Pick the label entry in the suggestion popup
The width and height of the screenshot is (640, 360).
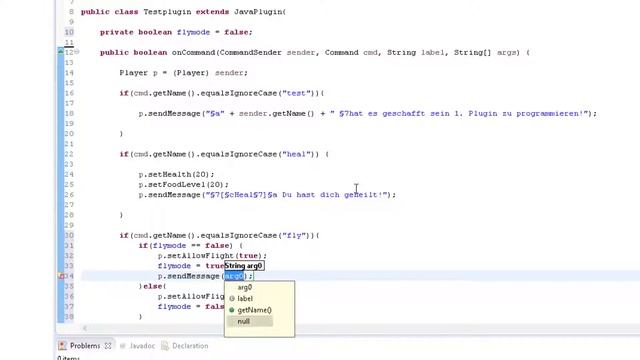coord(245,299)
